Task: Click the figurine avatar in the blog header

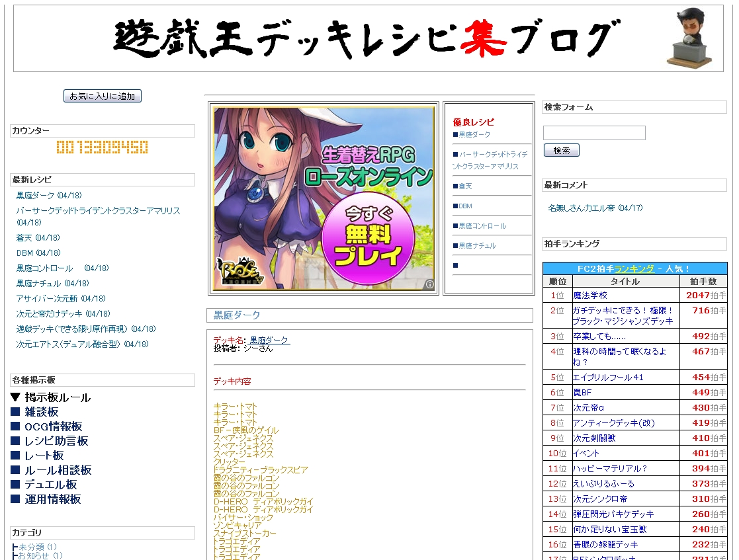Action: (689, 38)
